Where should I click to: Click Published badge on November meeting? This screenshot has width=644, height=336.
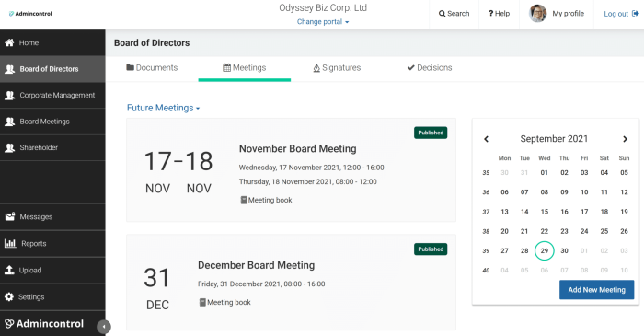click(431, 133)
